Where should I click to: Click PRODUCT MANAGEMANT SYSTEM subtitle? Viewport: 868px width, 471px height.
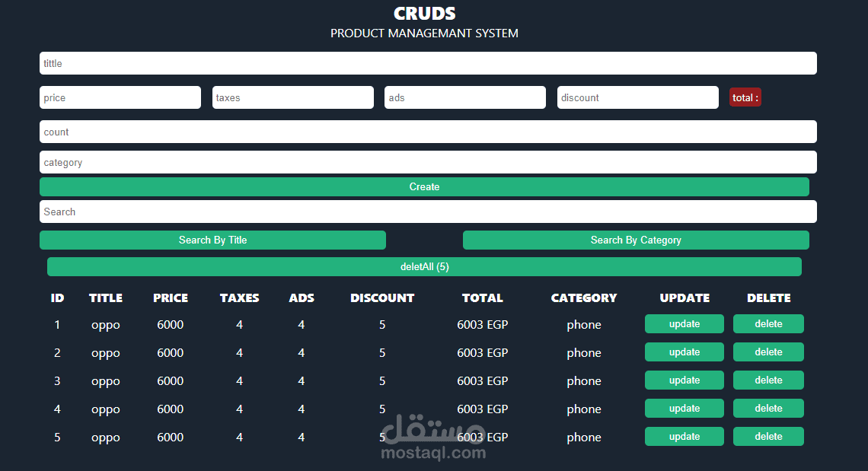pos(424,33)
